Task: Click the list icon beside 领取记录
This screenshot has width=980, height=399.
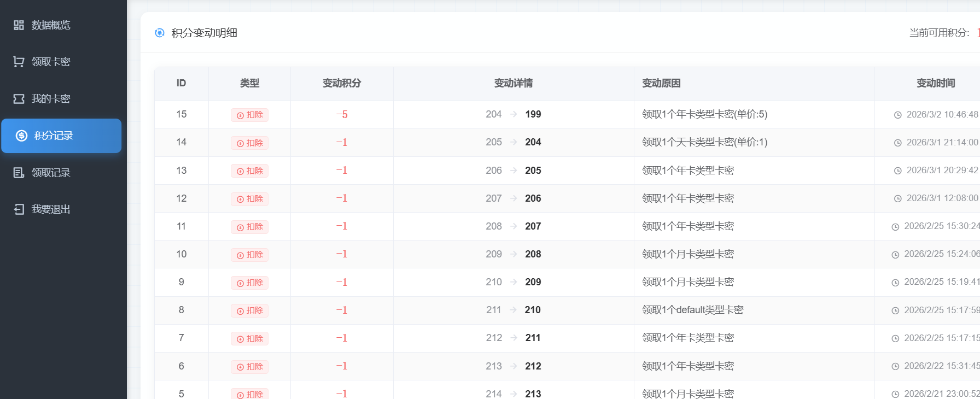Action: [x=19, y=173]
